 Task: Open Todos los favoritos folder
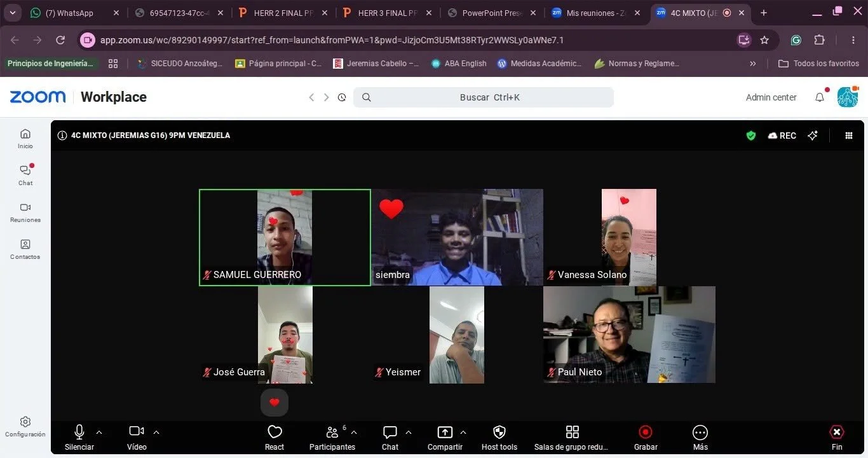[x=818, y=64]
